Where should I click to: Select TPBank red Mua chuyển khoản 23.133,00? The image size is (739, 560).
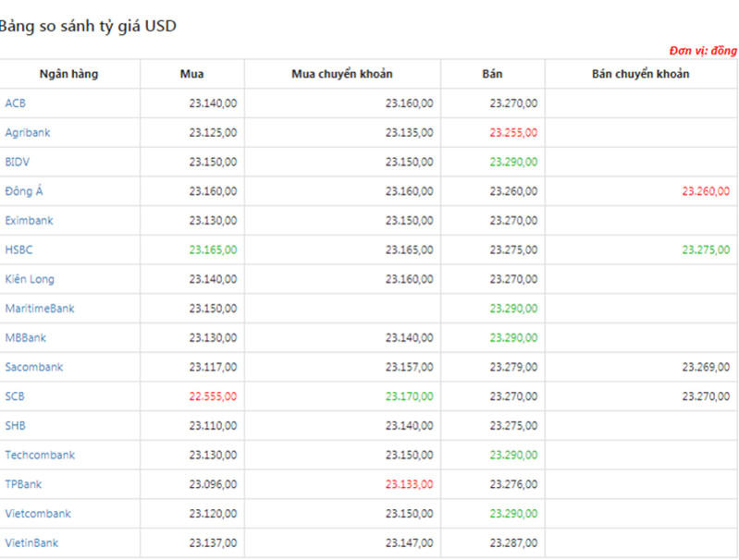(409, 483)
